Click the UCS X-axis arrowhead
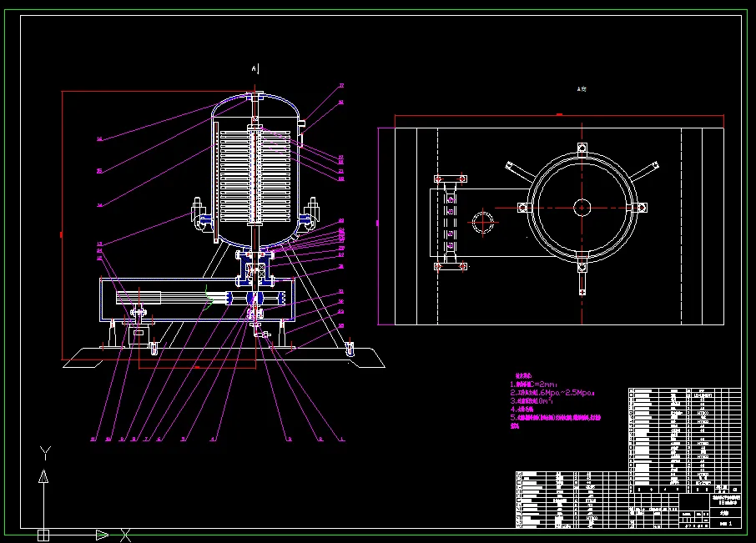756x543 pixels. click(x=102, y=535)
